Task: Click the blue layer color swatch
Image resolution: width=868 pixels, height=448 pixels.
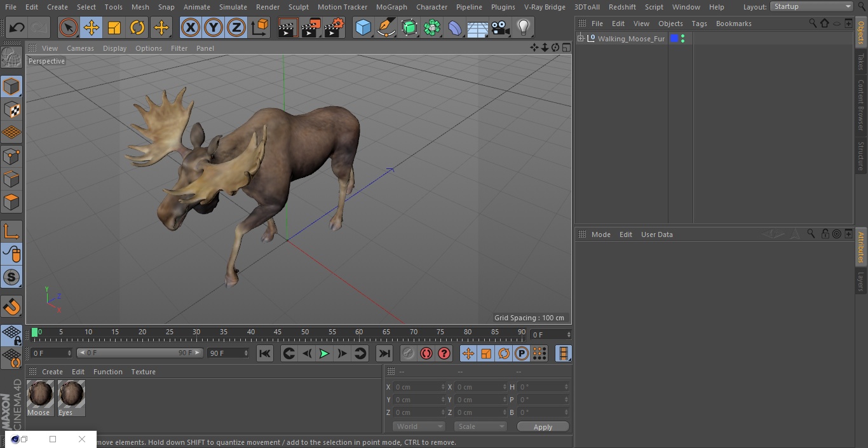Action: [674, 39]
